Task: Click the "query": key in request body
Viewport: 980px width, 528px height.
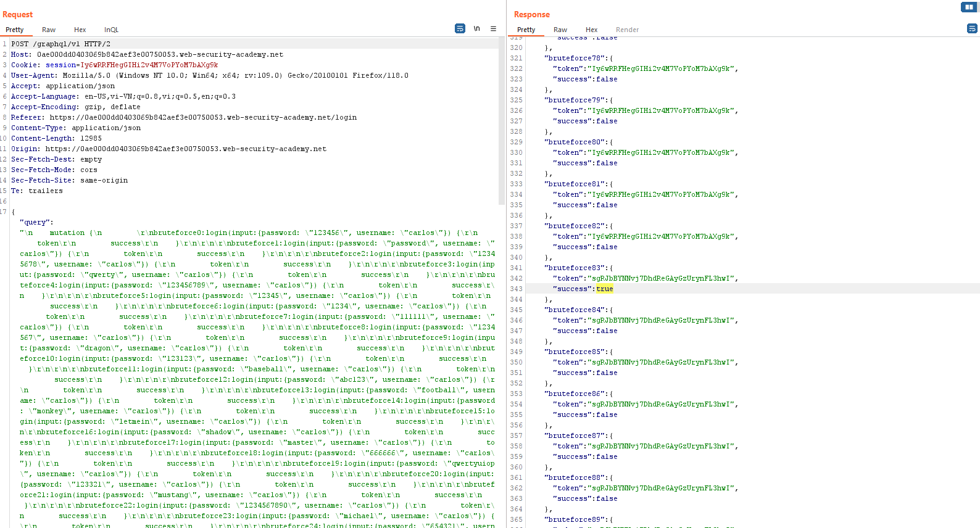Action: [x=36, y=222]
